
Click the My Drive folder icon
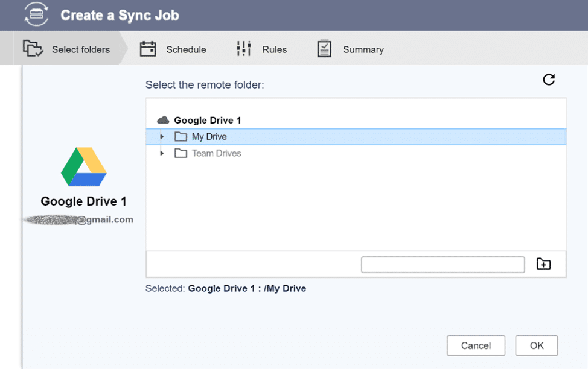coord(181,137)
